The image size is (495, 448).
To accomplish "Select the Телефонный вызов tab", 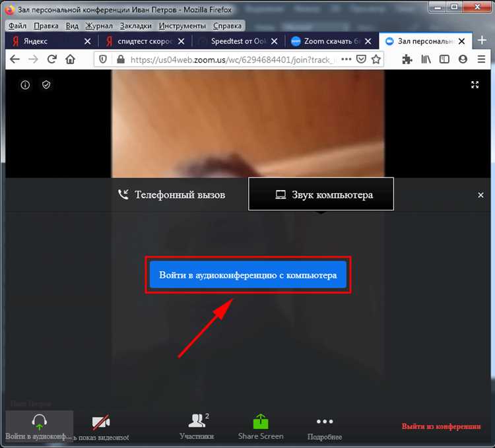I will pyautogui.click(x=172, y=195).
